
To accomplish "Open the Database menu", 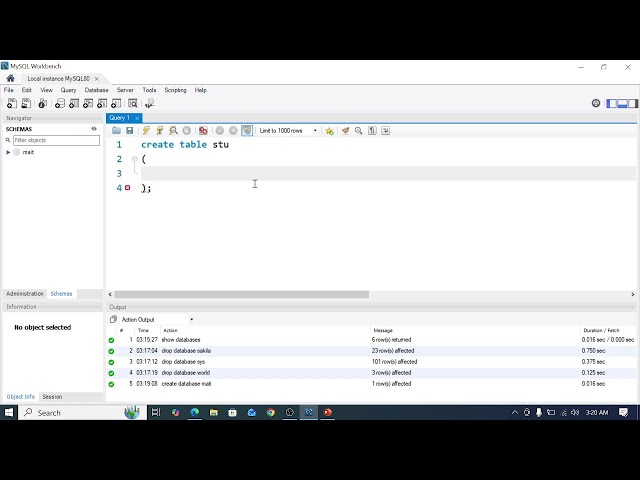I will point(97,90).
